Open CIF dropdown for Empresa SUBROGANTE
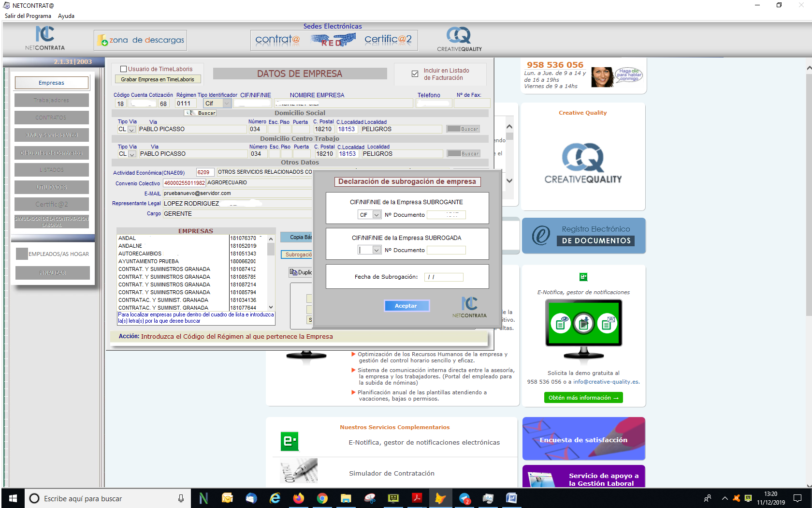812x508 pixels. point(377,215)
